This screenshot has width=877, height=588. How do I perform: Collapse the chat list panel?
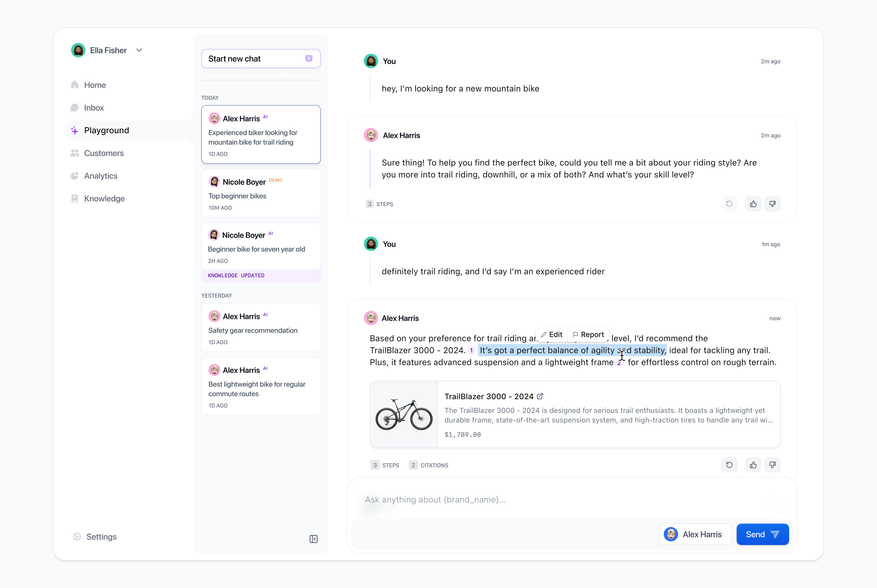click(x=313, y=539)
